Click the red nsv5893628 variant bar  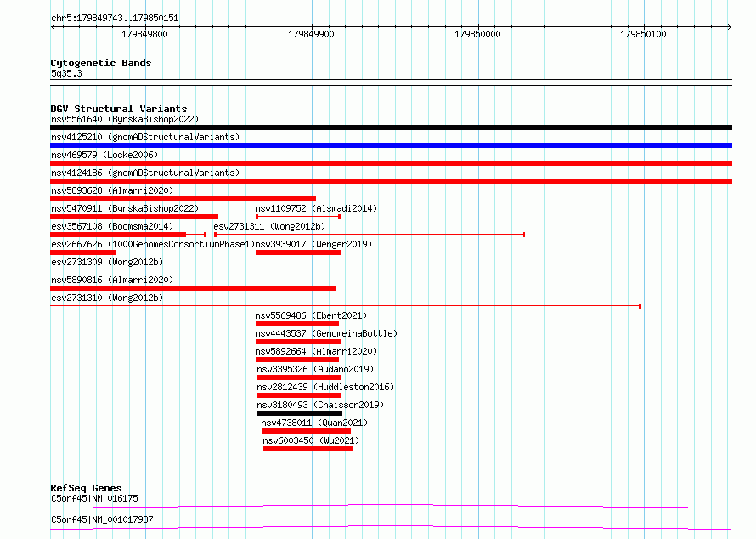[x=183, y=199]
